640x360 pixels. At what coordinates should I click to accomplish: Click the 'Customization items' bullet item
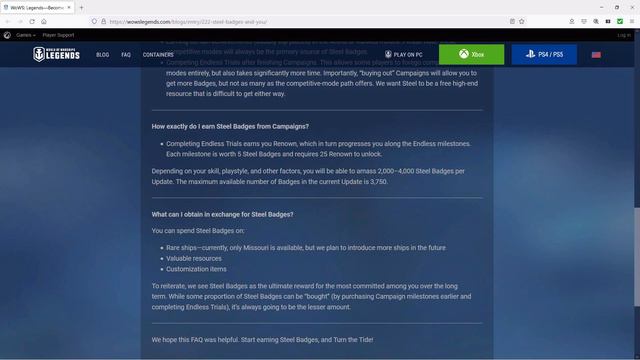pyautogui.click(x=196, y=269)
